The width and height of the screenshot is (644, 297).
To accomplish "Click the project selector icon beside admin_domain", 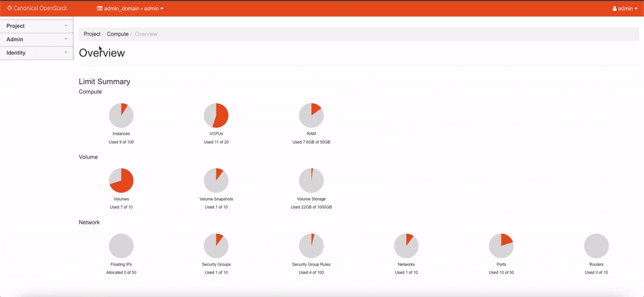I will click(x=100, y=8).
